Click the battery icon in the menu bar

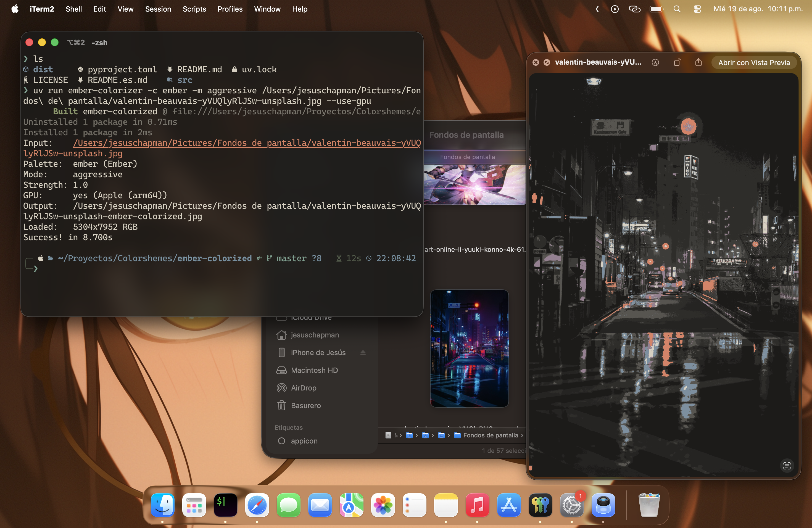(657, 9)
